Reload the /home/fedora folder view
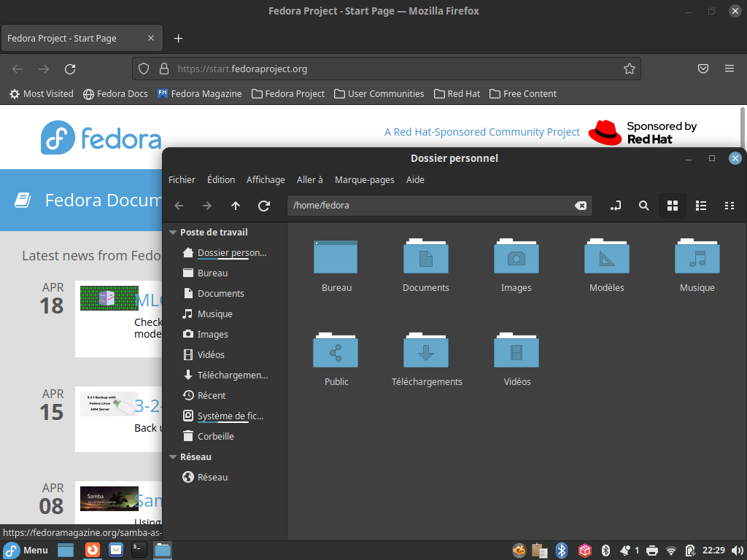The height and width of the screenshot is (560, 747). point(264,206)
